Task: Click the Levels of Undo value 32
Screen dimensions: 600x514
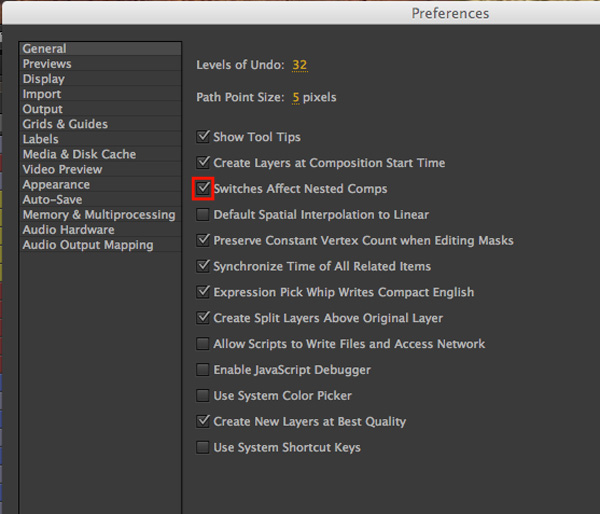Action: [300, 65]
